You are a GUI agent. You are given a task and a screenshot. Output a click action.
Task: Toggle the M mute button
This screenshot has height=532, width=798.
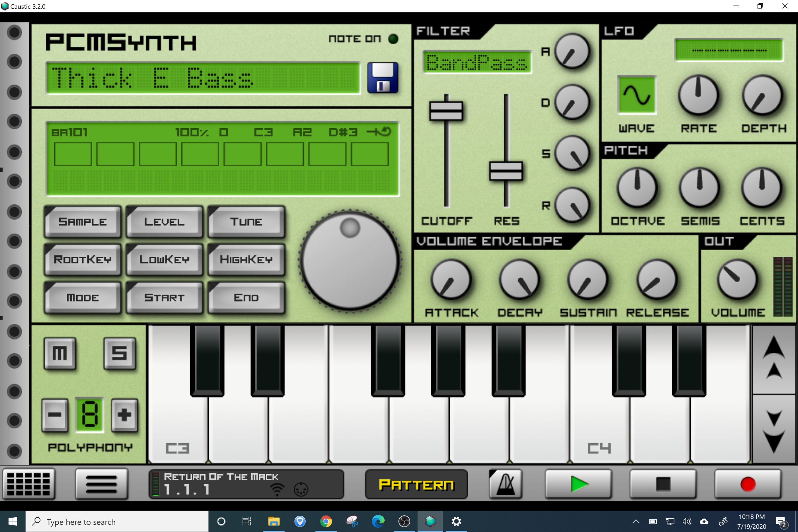(x=60, y=353)
